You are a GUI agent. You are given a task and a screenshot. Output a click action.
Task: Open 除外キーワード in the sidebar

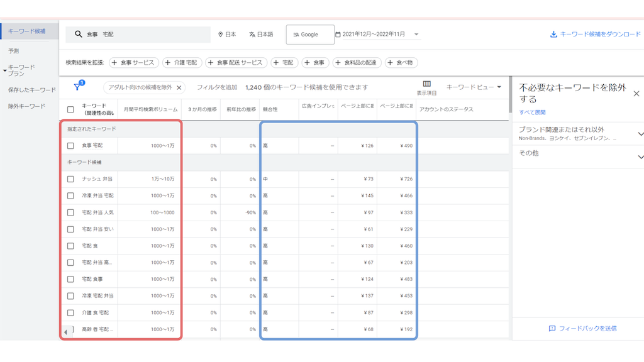click(x=26, y=106)
